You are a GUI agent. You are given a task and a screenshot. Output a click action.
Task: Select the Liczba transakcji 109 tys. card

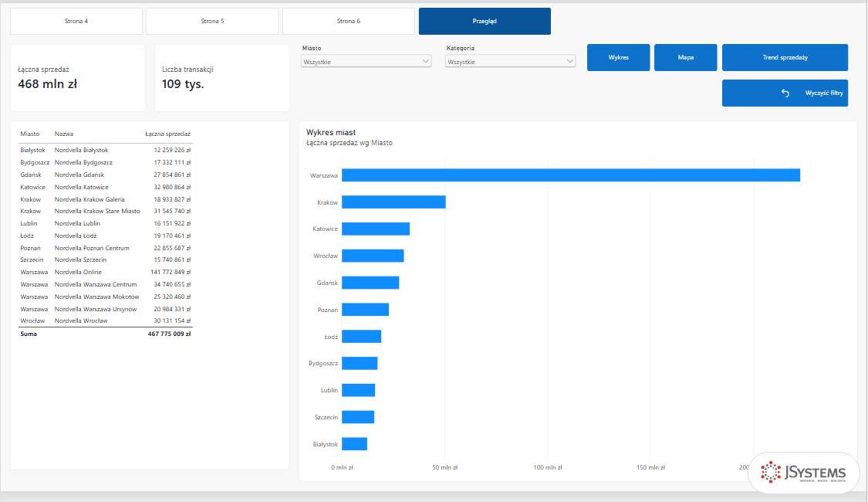(x=222, y=78)
